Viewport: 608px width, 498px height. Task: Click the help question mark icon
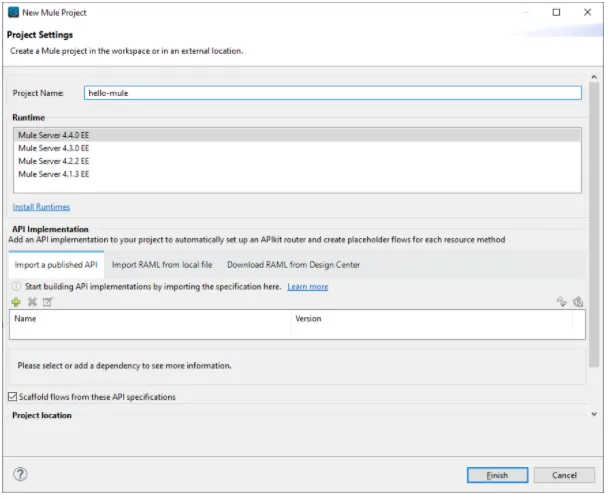pos(20,475)
